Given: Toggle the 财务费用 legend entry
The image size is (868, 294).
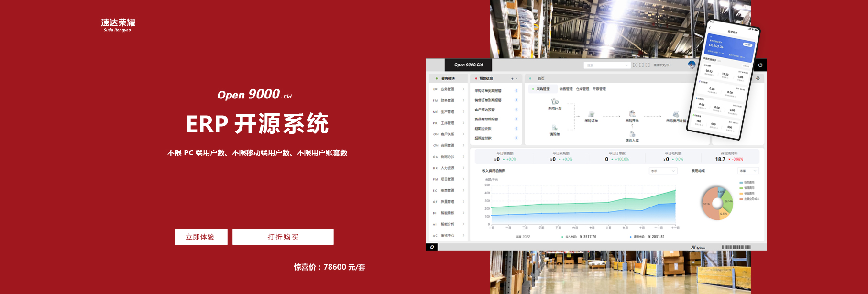Looking at the screenshot, I should pos(747,183).
